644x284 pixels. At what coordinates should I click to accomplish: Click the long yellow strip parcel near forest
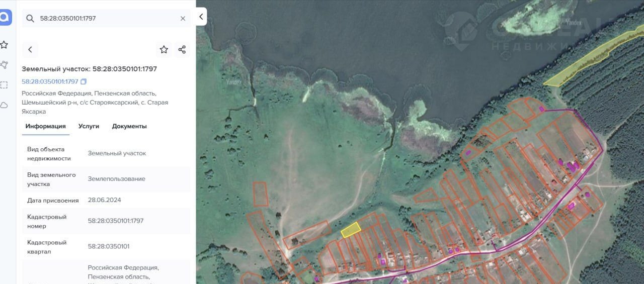pyautogui.click(x=594, y=57)
